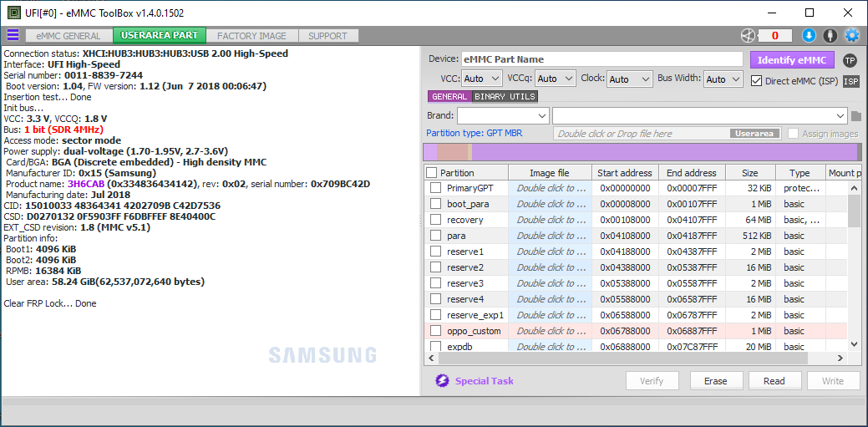Click the scroll-down arrow of partition list
The width and height of the screenshot is (868, 427).
pos(855,345)
